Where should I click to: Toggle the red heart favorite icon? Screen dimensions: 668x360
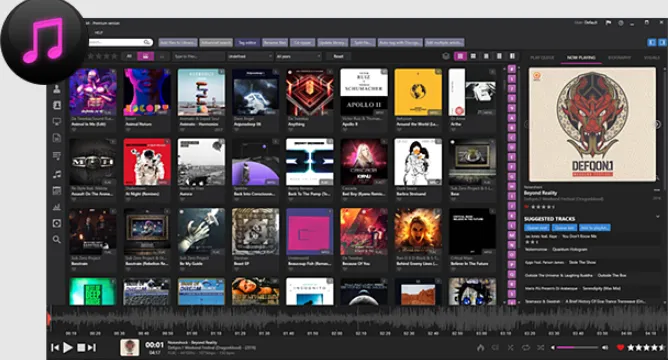pyautogui.click(x=620, y=348)
